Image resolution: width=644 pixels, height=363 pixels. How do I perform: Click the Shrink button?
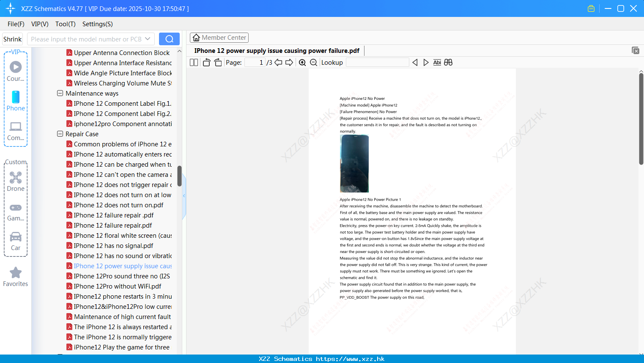13,39
